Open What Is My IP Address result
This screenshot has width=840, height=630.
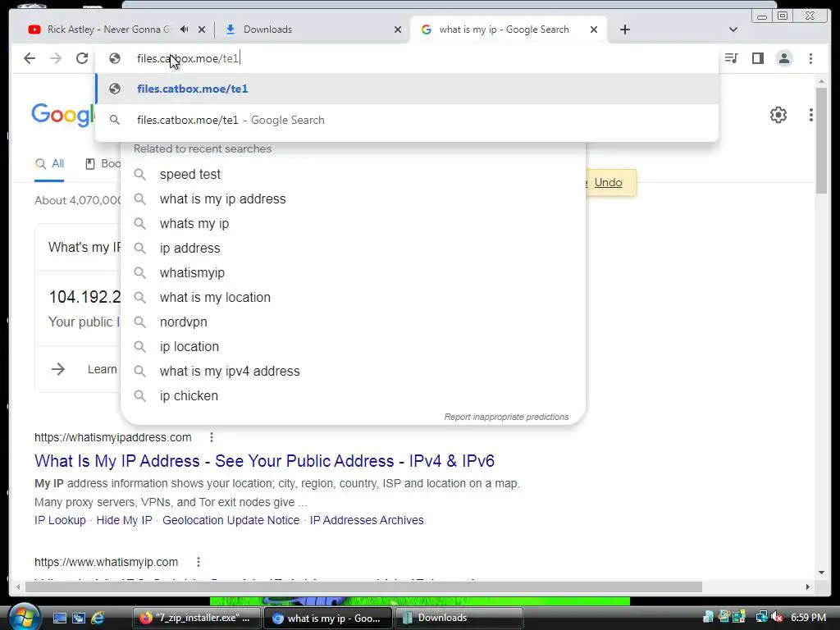[x=264, y=461]
